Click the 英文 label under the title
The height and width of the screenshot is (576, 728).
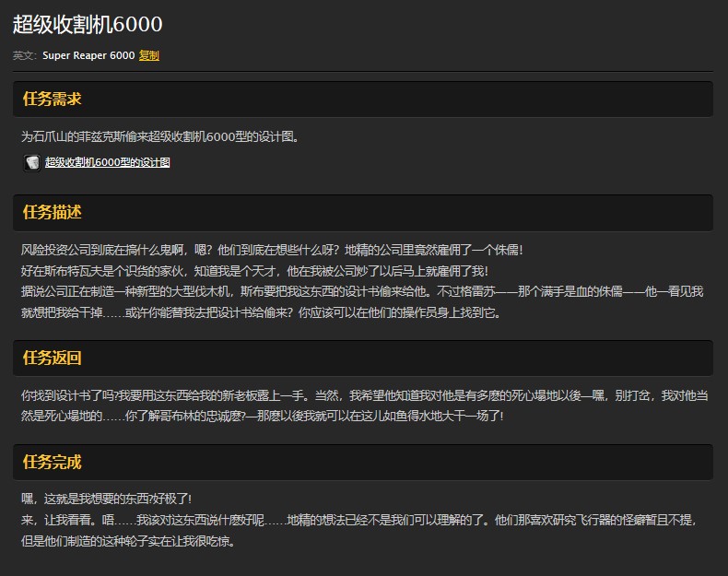(25, 55)
